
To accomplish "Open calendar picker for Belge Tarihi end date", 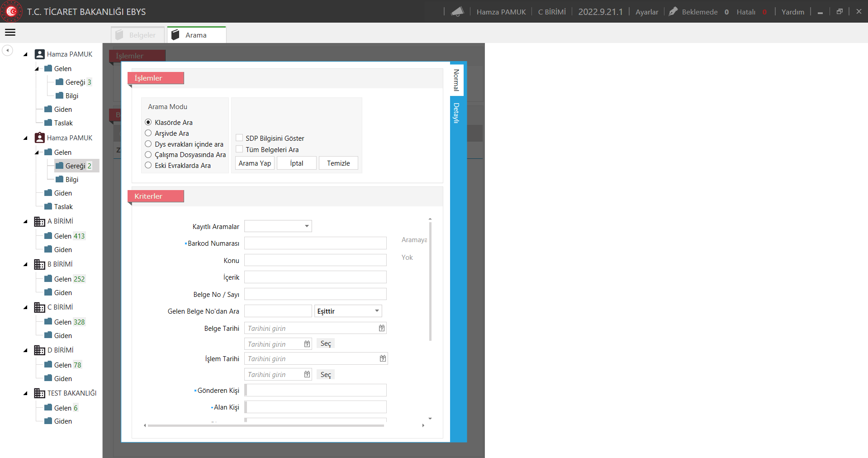I will pyautogui.click(x=307, y=344).
